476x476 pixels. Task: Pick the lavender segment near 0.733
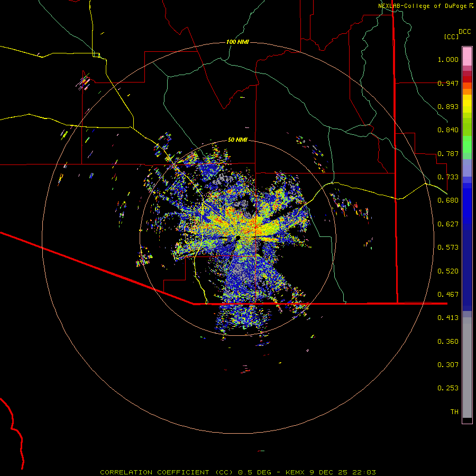tap(467, 168)
